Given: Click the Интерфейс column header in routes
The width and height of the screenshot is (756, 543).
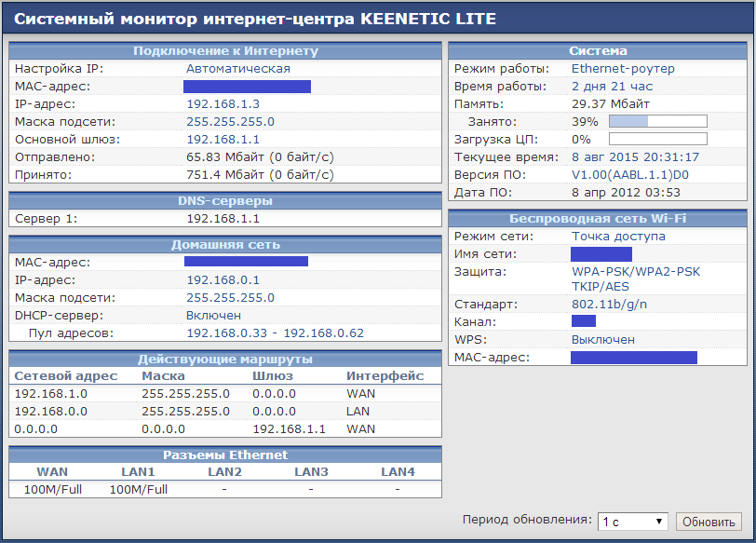Looking at the screenshot, I should (385, 376).
